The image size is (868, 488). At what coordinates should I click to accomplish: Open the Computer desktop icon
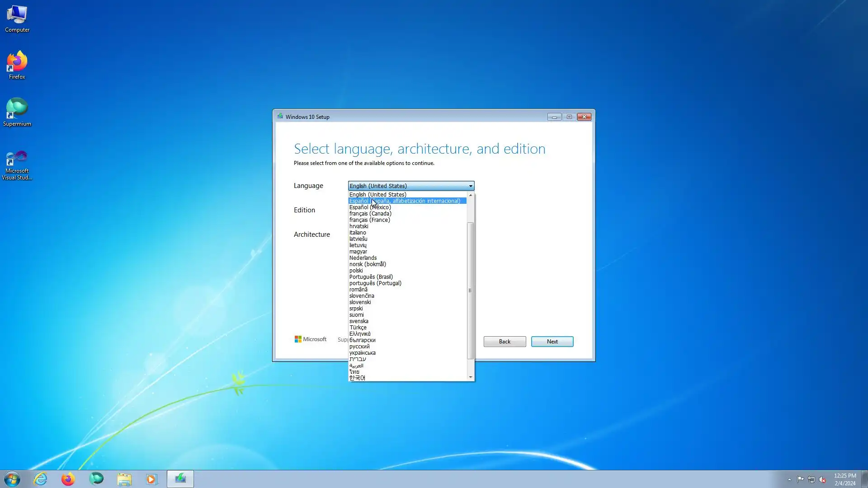(x=17, y=19)
